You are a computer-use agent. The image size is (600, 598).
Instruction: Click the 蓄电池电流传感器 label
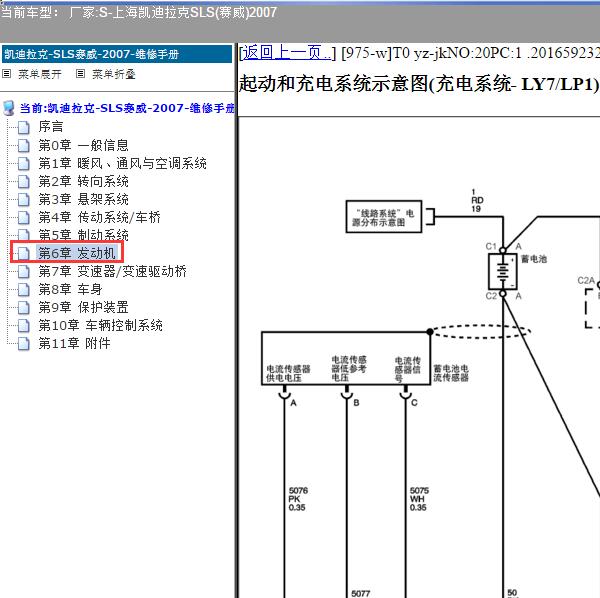(451, 373)
